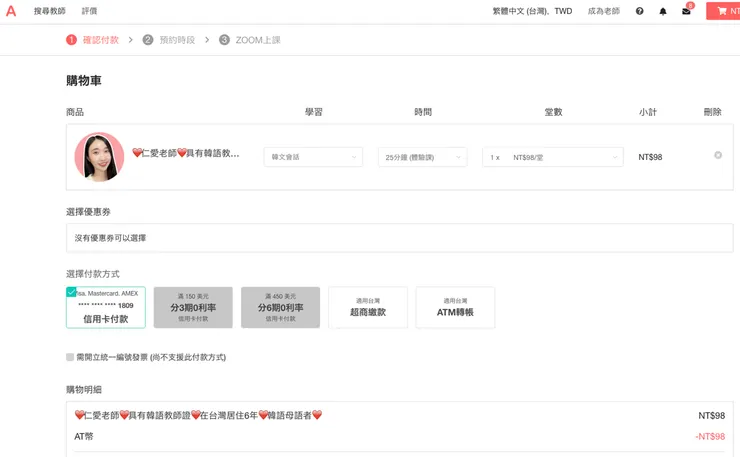
Task: Click the 商品 column header
Action: pos(75,112)
